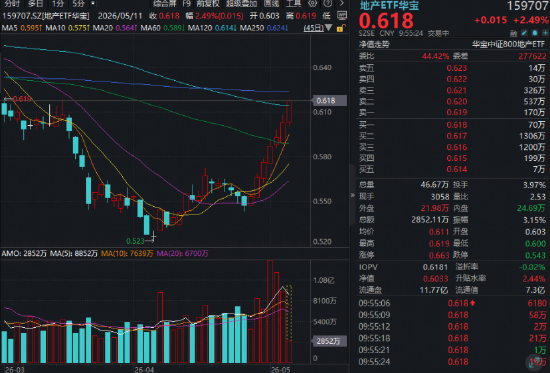Select the 买二 0.617 bid row
The height and width of the screenshot is (373, 550).
[452, 136]
